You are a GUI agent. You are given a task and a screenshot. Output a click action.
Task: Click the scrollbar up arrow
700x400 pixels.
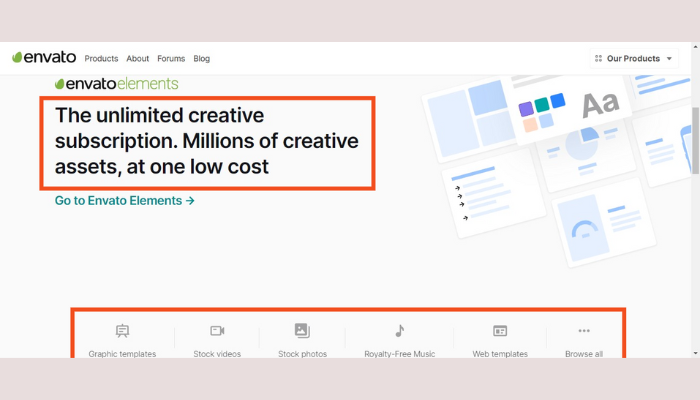[x=696, y=46]
